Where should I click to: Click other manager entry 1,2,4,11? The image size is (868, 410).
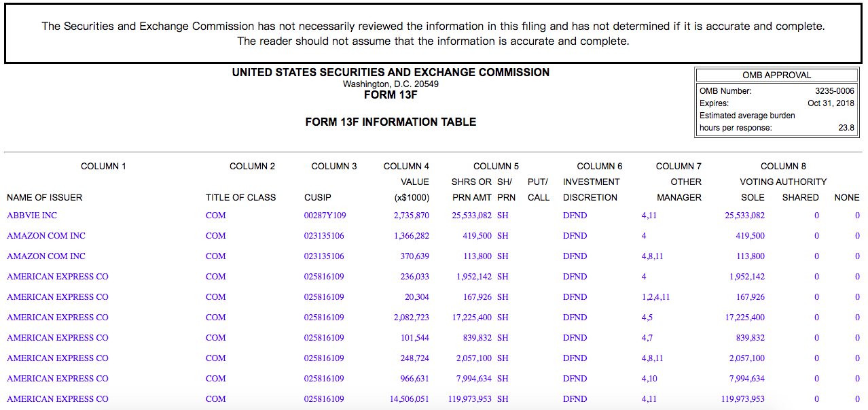[655, 297]
